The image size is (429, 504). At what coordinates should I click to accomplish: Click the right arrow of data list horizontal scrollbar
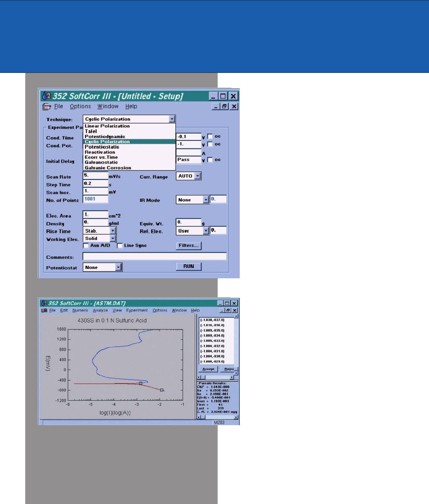[232, 377]
